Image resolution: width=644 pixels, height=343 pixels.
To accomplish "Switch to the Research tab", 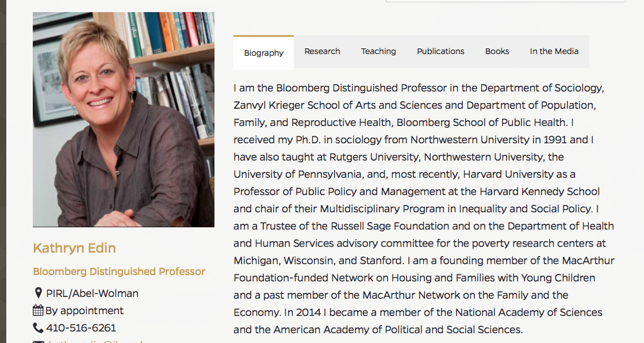I will (x=322, y=51).
